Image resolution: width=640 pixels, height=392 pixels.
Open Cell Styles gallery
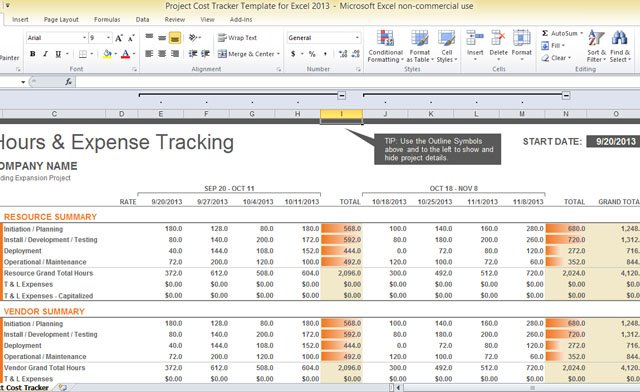pyautogui.click(x=447, y=46)
